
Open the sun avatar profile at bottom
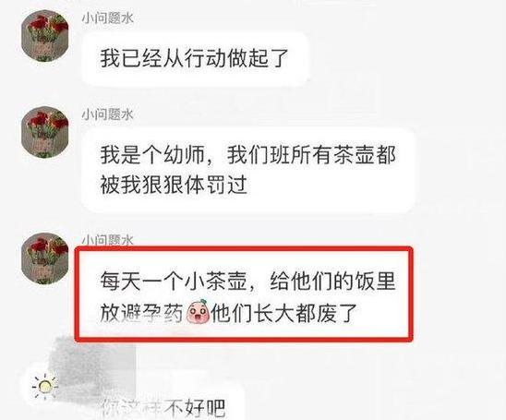(x=44, y=386)
